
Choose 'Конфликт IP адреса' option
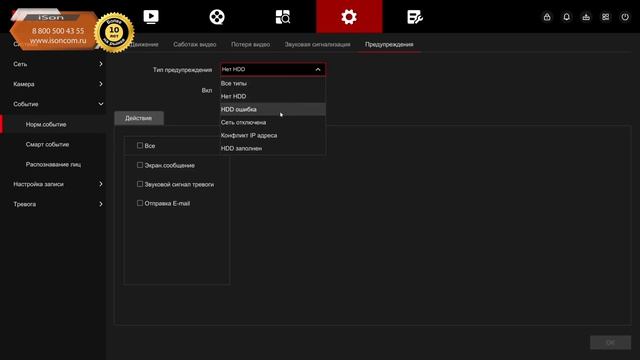(273, 136)
